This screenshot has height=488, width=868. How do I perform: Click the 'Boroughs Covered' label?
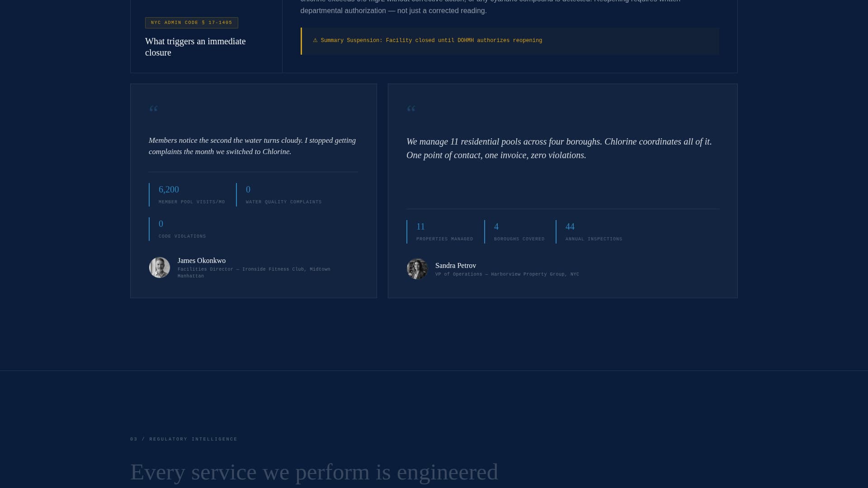519,239
